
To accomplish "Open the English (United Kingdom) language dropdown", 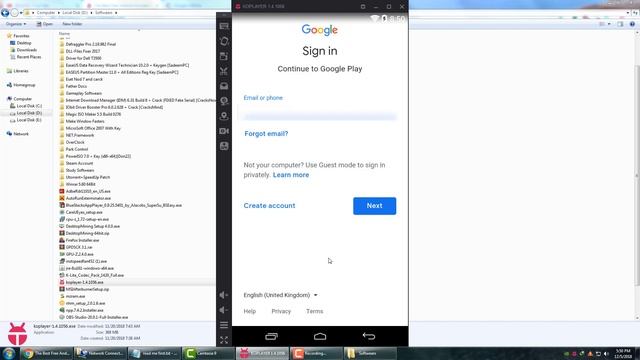I will pyautogui.click(x=281, y=295).
